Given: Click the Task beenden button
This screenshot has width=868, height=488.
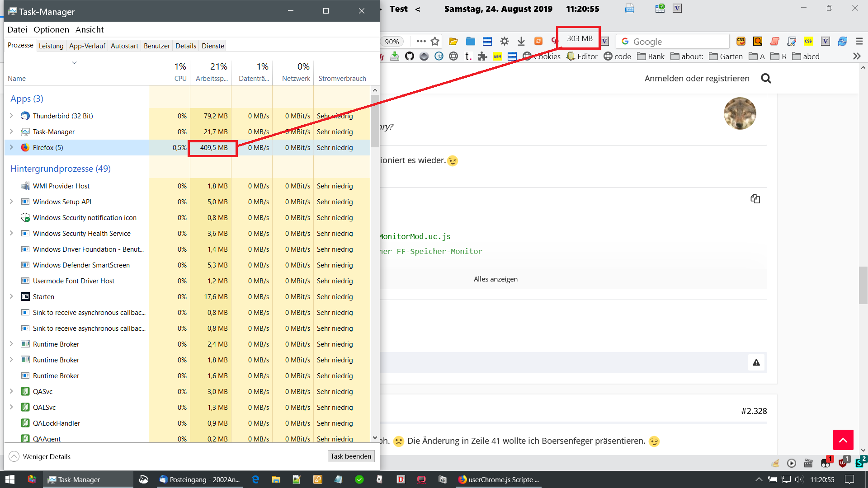Looking at the screenshot, I should pos(351,456).
